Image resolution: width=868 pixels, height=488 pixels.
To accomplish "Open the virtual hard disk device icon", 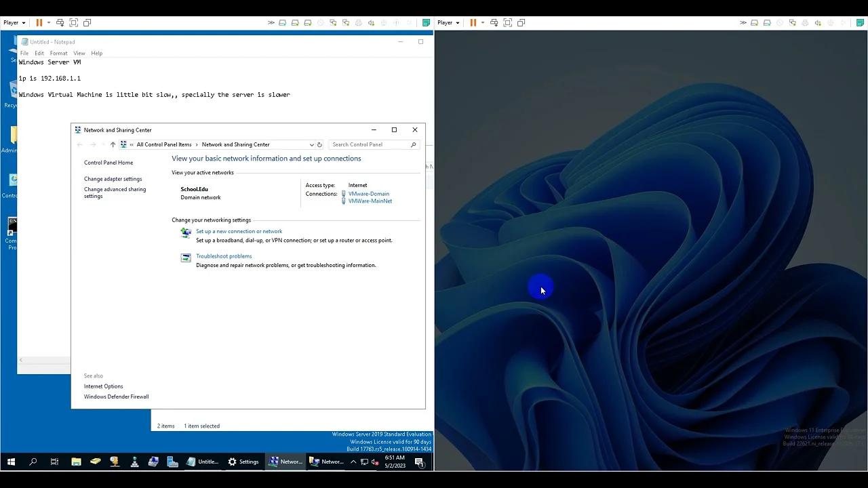I will (282, 22).
